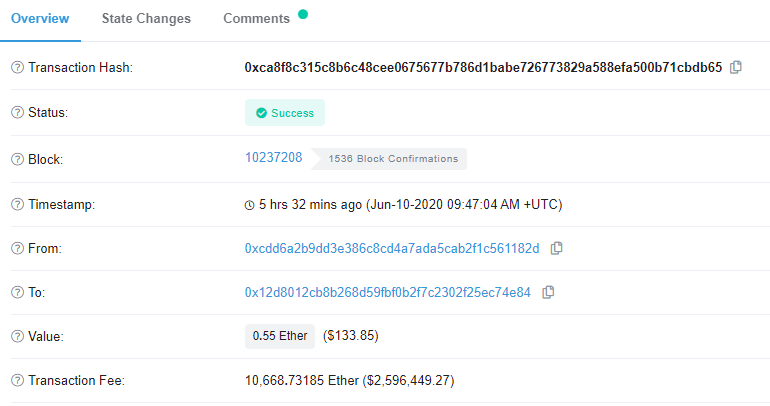Click the help icon beside Transaction Fee
Viewport: 770px width, 406px height.
pos(17,380)
